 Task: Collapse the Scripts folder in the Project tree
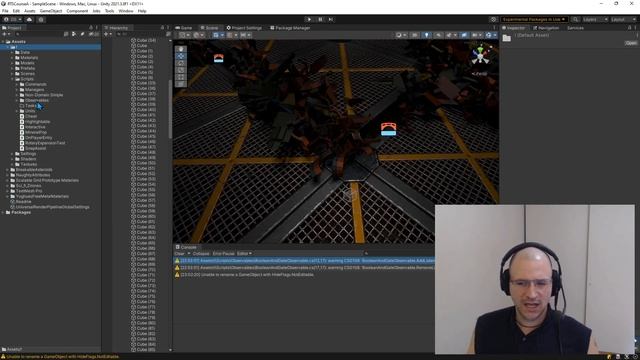[x=12, y=79]
